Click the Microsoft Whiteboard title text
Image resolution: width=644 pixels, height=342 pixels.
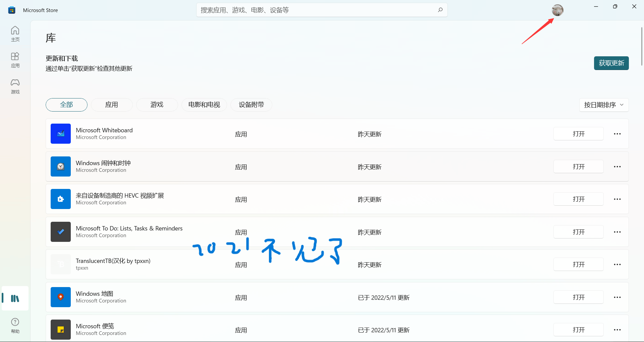point(104,130)
